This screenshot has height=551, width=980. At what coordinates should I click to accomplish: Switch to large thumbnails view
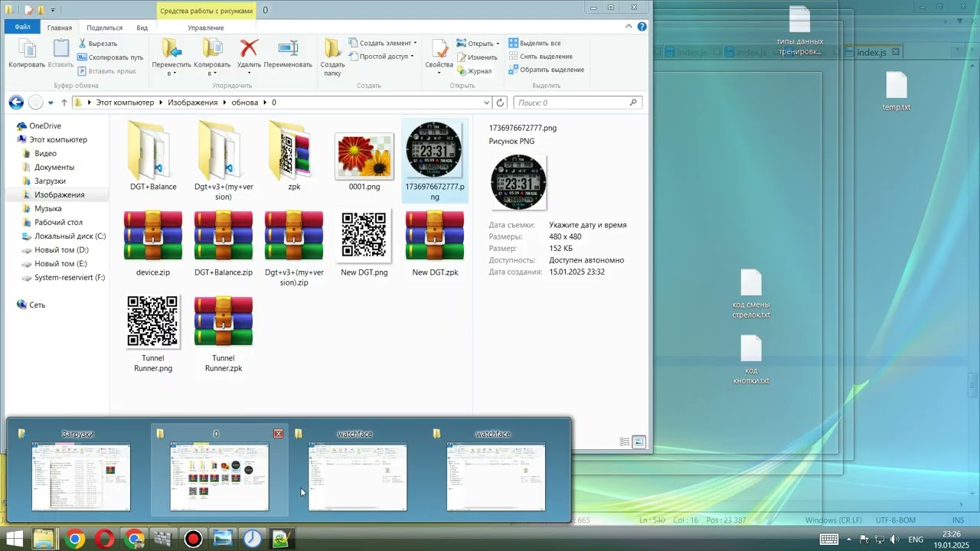639,442
